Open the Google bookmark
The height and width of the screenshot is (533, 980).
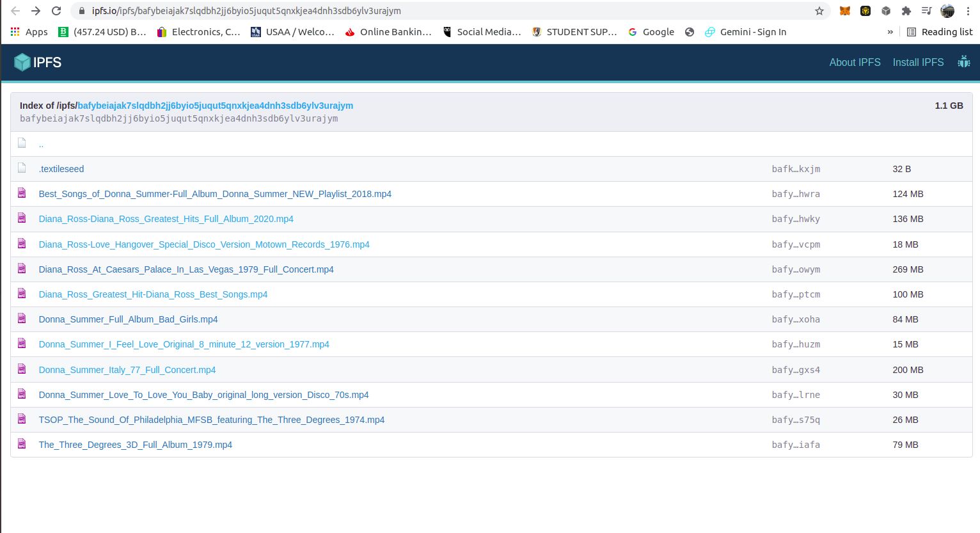651,32
